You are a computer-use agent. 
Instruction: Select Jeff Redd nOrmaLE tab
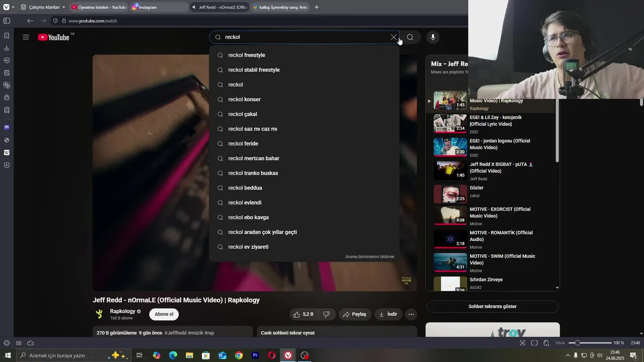[x=219, y=7]
